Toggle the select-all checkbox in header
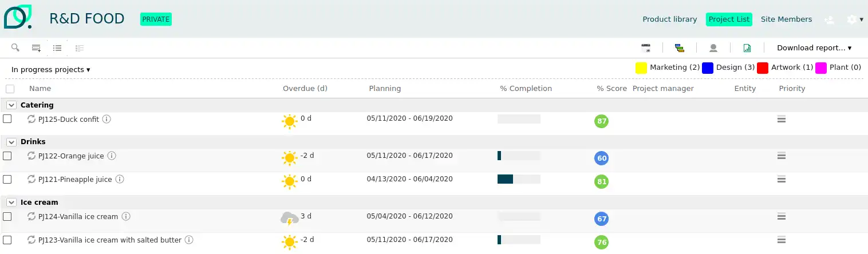This screenshot has height=254, width=868. coord(10,89)
